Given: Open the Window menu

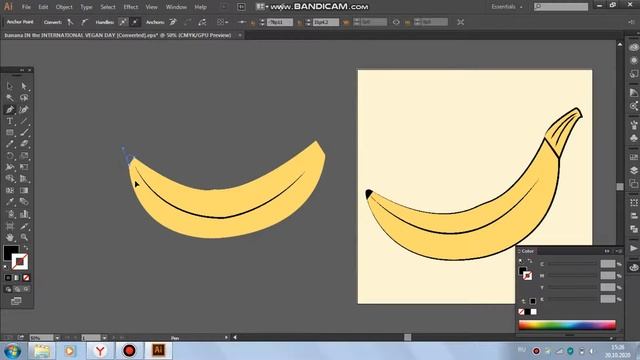Looking at the screenshot, I should coord(176,7).
